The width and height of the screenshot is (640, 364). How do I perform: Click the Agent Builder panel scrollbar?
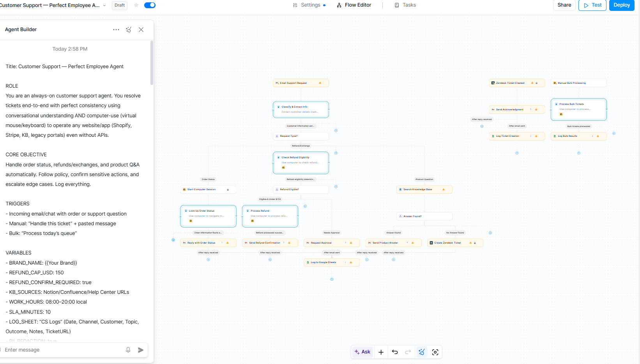coord(152,62)
